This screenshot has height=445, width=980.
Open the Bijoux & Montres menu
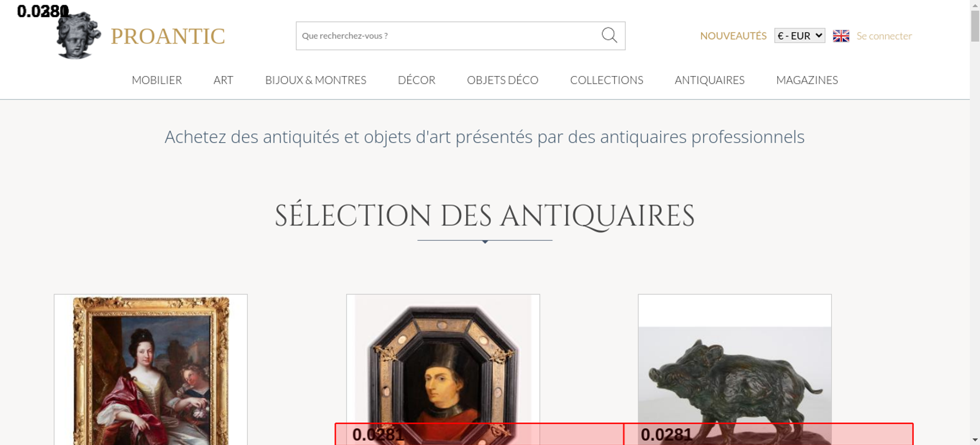click(316, 80)
